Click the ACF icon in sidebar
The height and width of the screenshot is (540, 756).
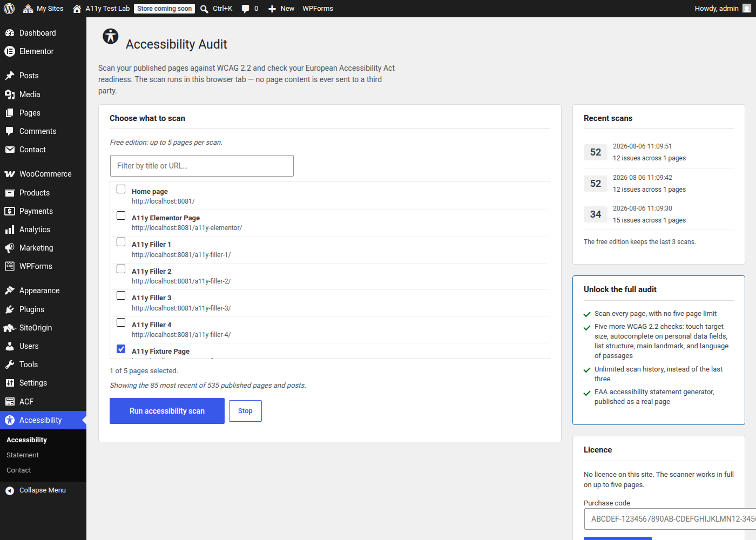pos(10,402)
